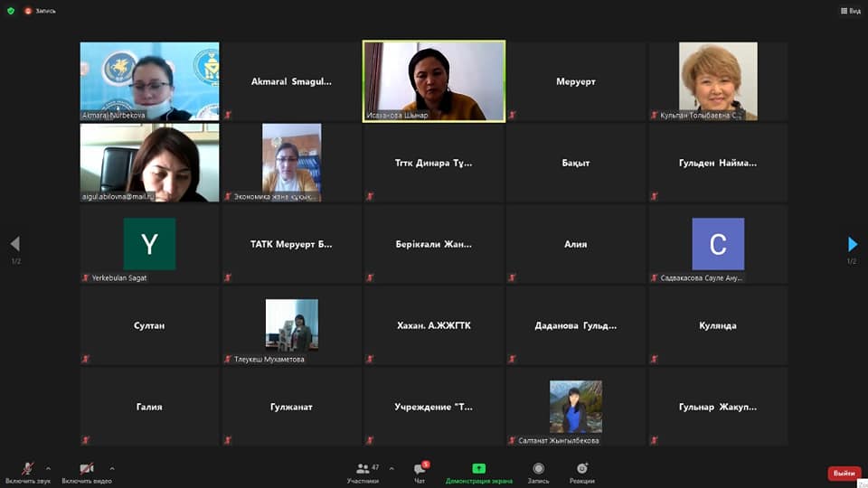Click the red Выйти leave button
Viewport: 868px width, 488px height.
(x=844, y=474)
